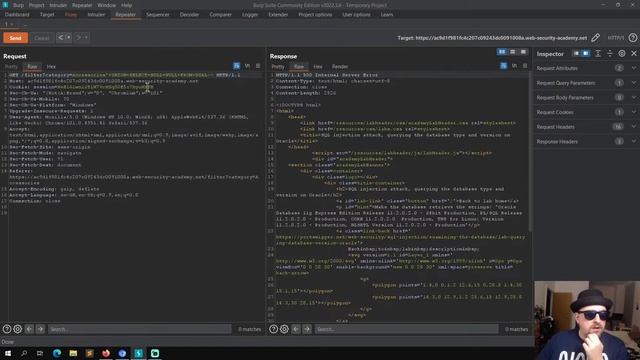Send the request
The height and width of the screenshot is (360, 640).
click(16, 38)
